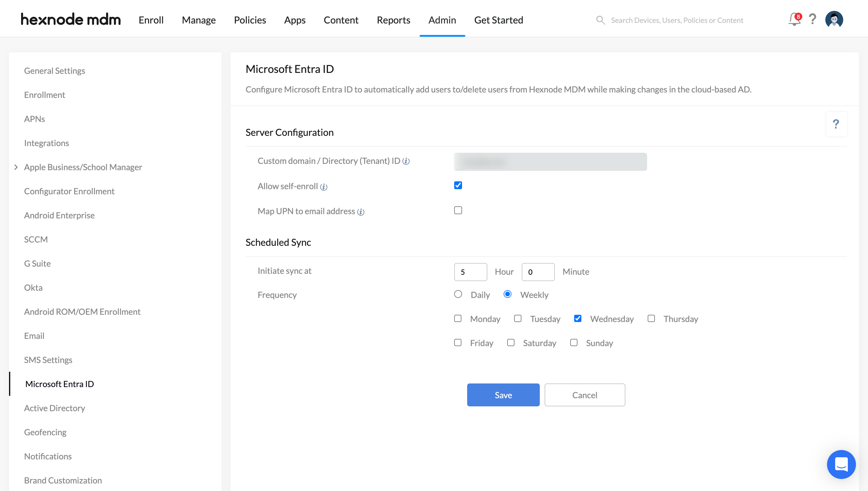Screen dimensions: 868x491
Task: Open Email in sidebar
Action: [34, 336]
